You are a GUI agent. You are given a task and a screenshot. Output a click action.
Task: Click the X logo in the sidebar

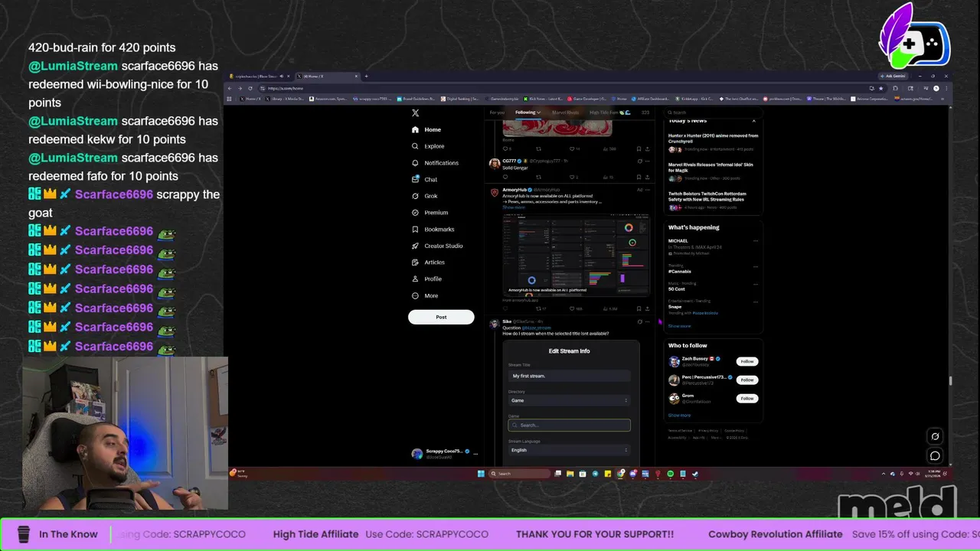pyautogui.click(x=415, y=112)
